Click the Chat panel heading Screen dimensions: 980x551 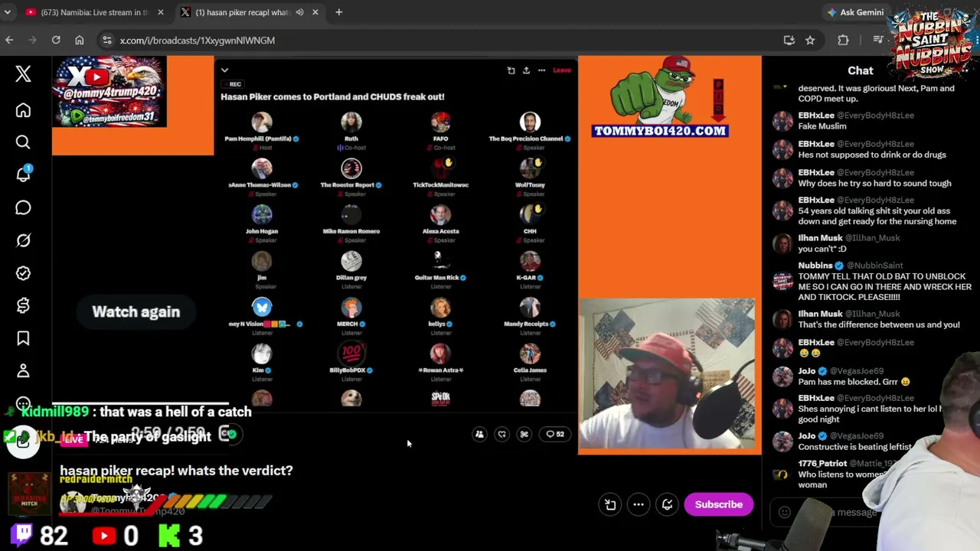coord(861,70)
